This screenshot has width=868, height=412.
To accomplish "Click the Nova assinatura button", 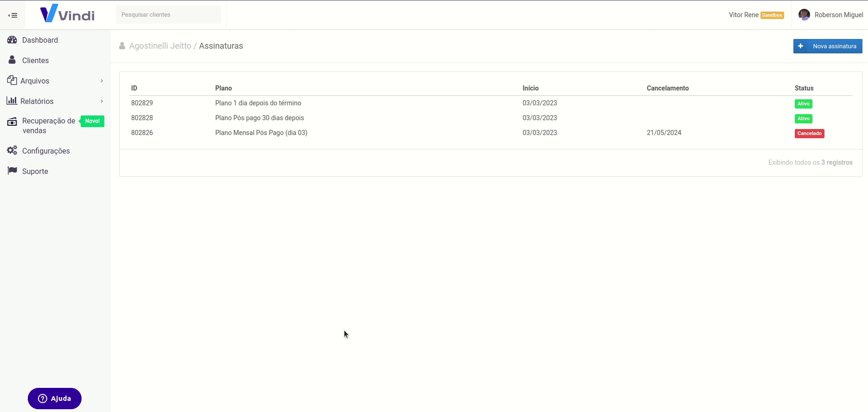I will [828, 46].
